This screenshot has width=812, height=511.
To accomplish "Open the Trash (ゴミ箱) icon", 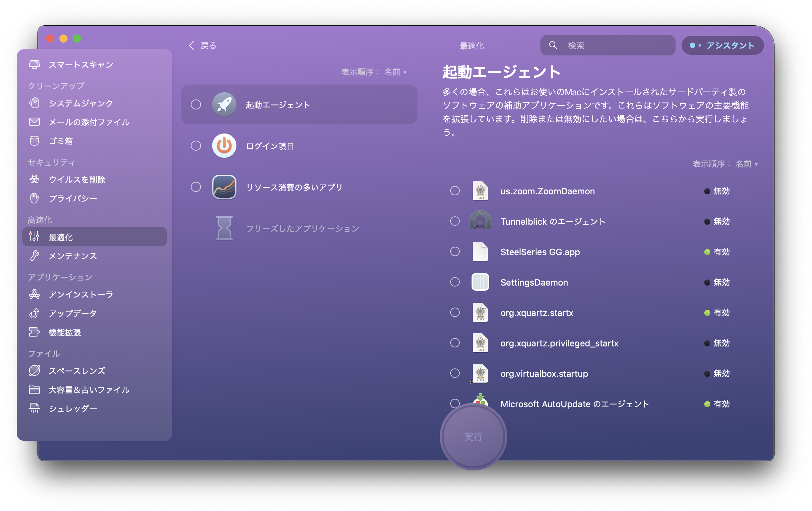I will [x=34, y=141].
